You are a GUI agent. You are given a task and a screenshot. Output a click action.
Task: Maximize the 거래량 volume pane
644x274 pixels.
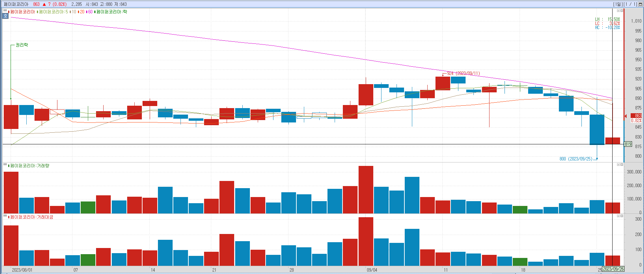[x=618, y=165]
